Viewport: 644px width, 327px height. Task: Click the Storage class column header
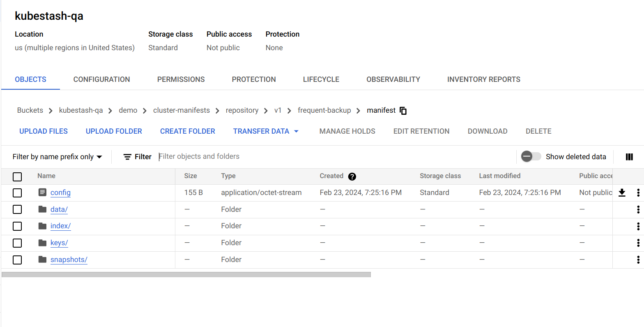click(440, 176)
